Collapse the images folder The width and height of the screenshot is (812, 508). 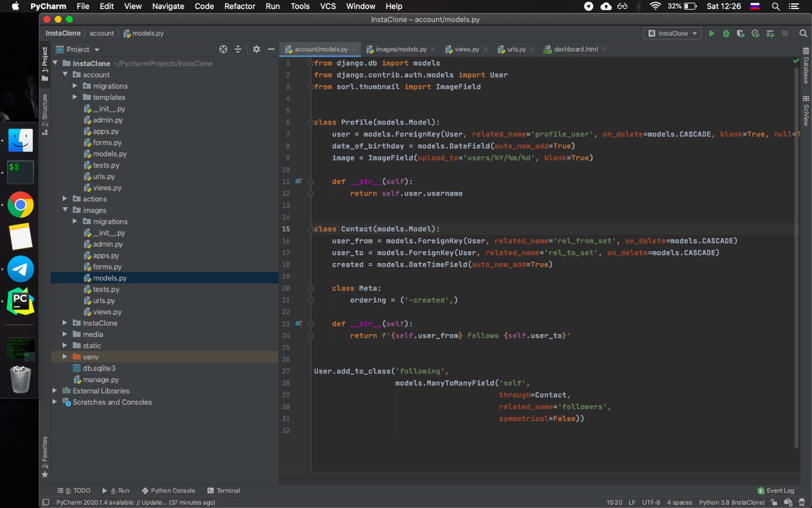(65, 210)
